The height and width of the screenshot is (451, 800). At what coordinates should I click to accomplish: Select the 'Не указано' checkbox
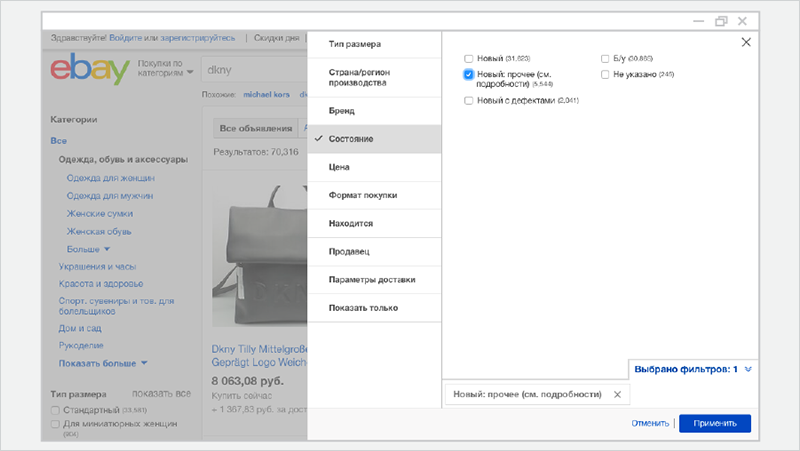coord(605,74)
